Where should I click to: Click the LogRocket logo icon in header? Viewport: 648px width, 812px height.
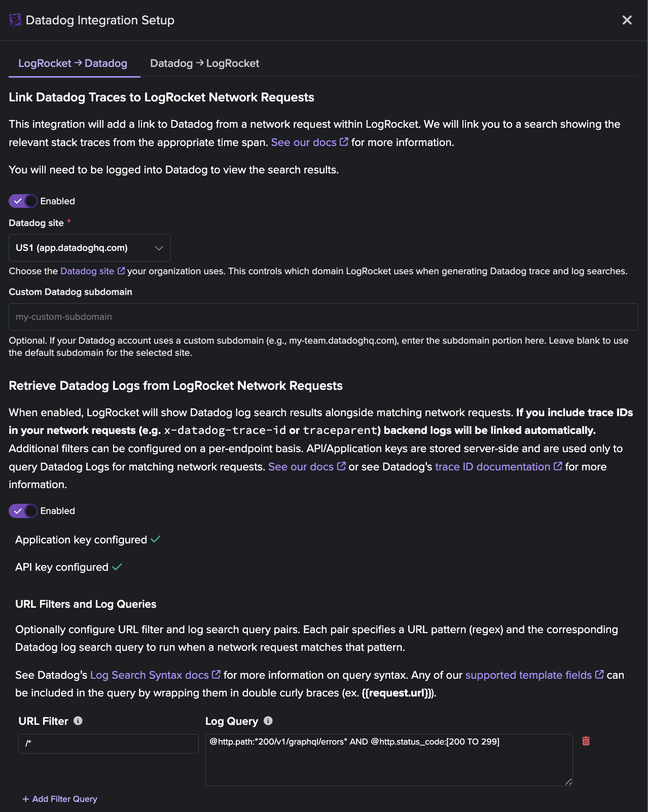tap(15, 20)
